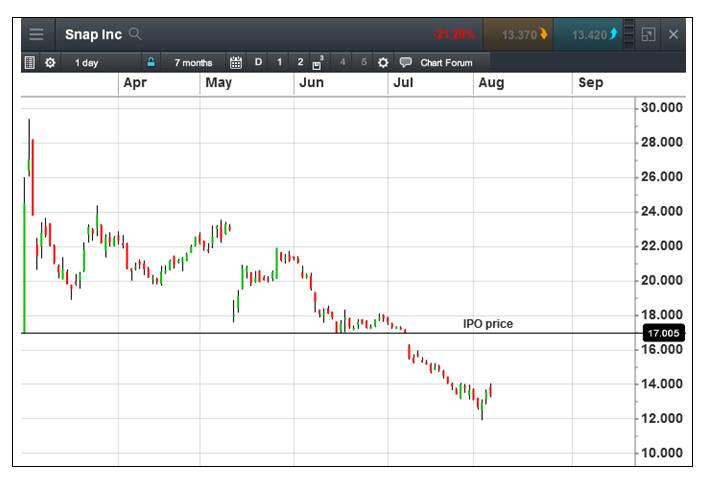Toggle the D default layout button
Image resolution: width=707 pixels, height=480 pixels.
[x=258, y=62]
